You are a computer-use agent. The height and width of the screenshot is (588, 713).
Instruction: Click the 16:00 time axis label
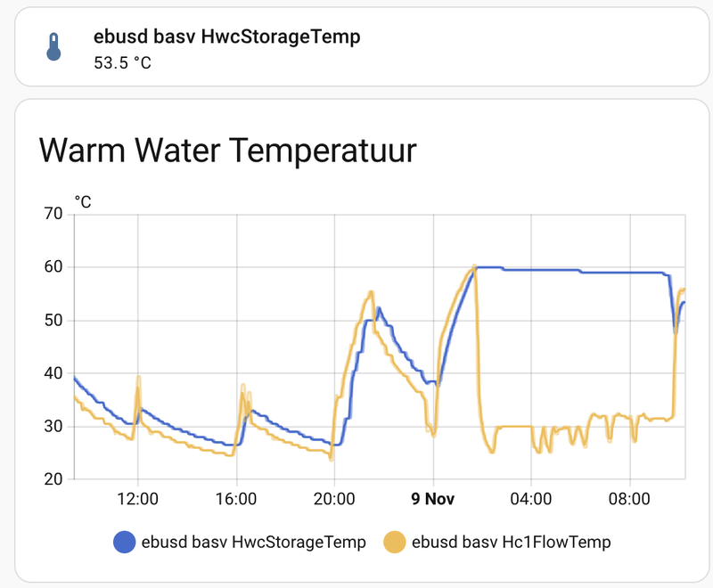[236, 499]
